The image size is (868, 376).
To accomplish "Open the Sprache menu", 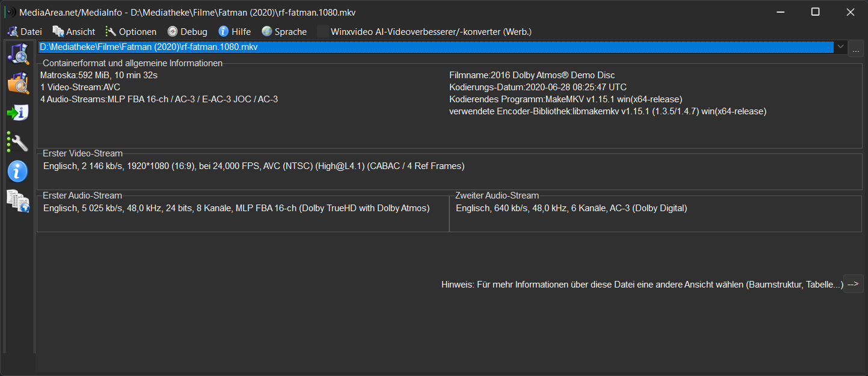I will pos(284,31).
